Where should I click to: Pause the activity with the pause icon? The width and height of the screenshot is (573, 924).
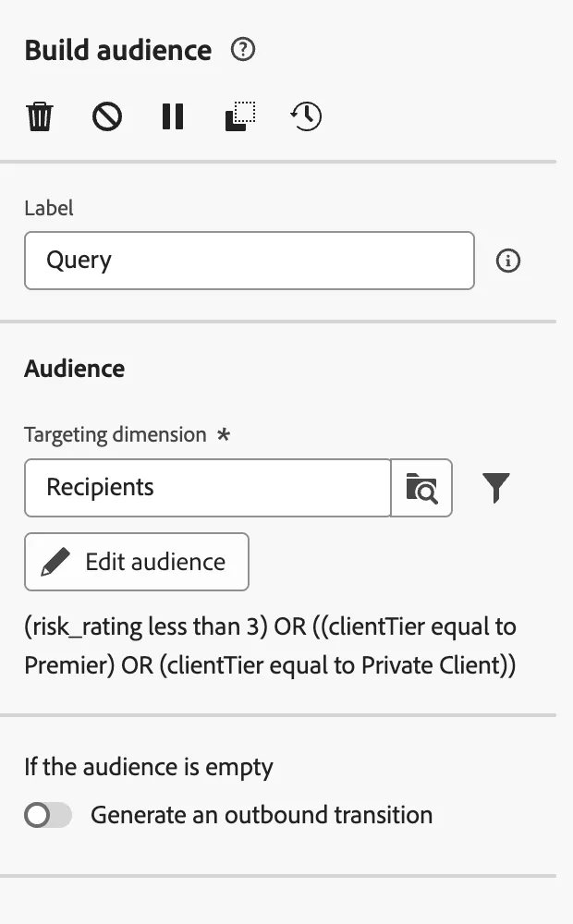click(x=173, y=116)
